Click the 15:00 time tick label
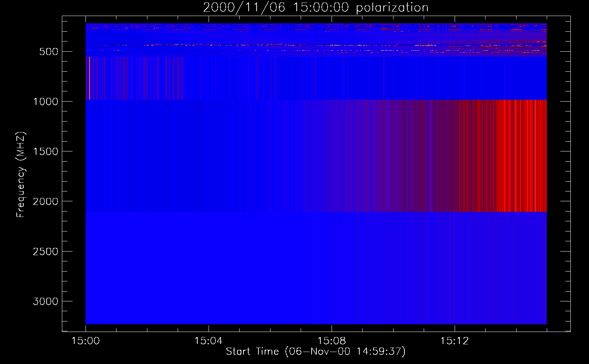Screen dimensions: 589x364 point(86,341)
